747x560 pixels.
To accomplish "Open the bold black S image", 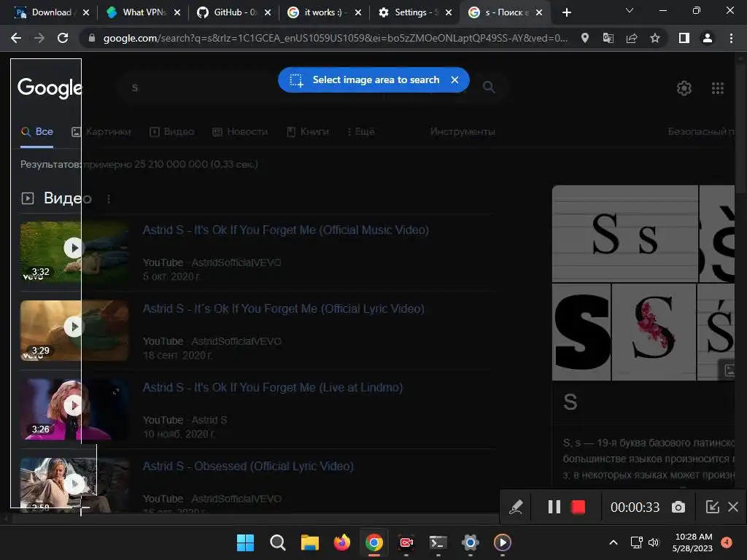I will pyautogui.click(x=581, y=332).
